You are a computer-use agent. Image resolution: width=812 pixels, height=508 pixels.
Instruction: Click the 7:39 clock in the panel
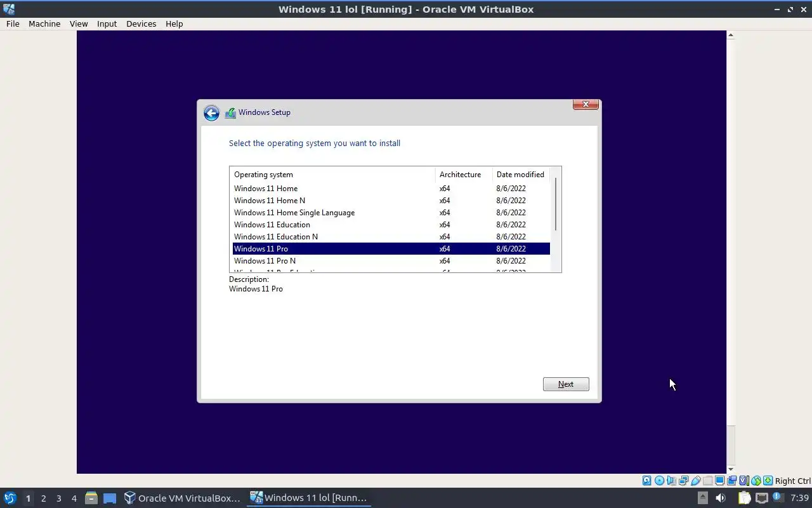[799, 498]
